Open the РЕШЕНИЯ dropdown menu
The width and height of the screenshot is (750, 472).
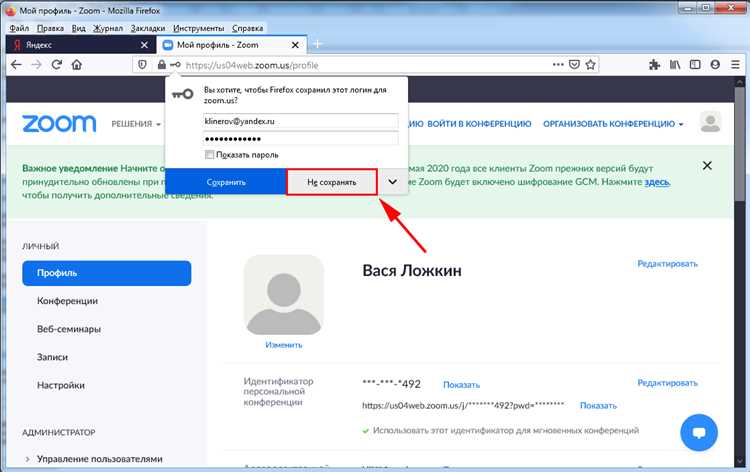[136, 124]
